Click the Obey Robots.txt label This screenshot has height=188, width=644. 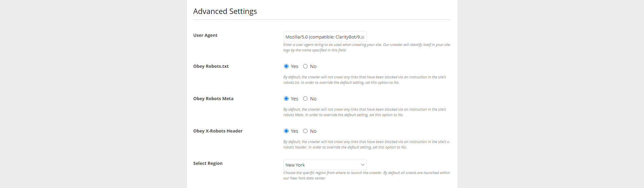click(211, 66)
